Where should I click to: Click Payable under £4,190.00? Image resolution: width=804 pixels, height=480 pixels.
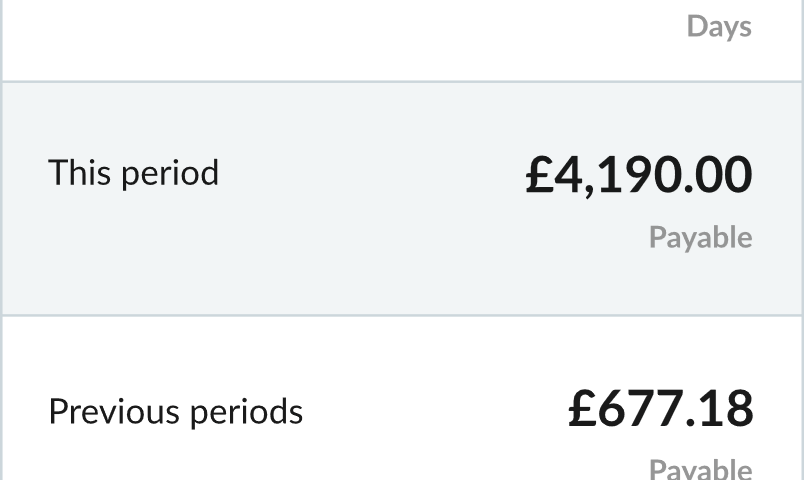700,237
